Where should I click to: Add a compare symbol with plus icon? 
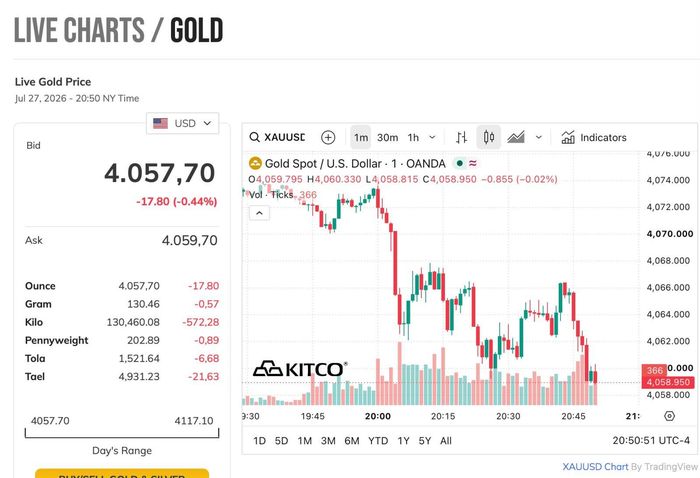point(328,137)
